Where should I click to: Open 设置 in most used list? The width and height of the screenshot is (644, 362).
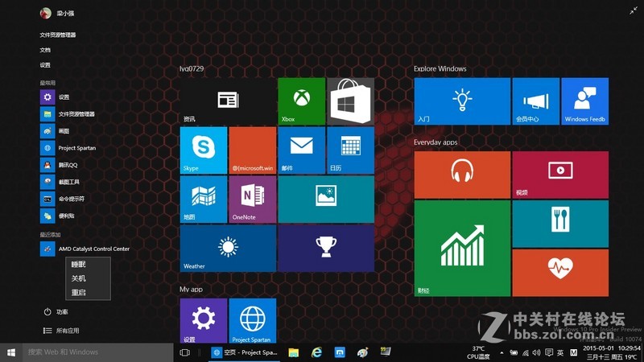tap(64, 97)
